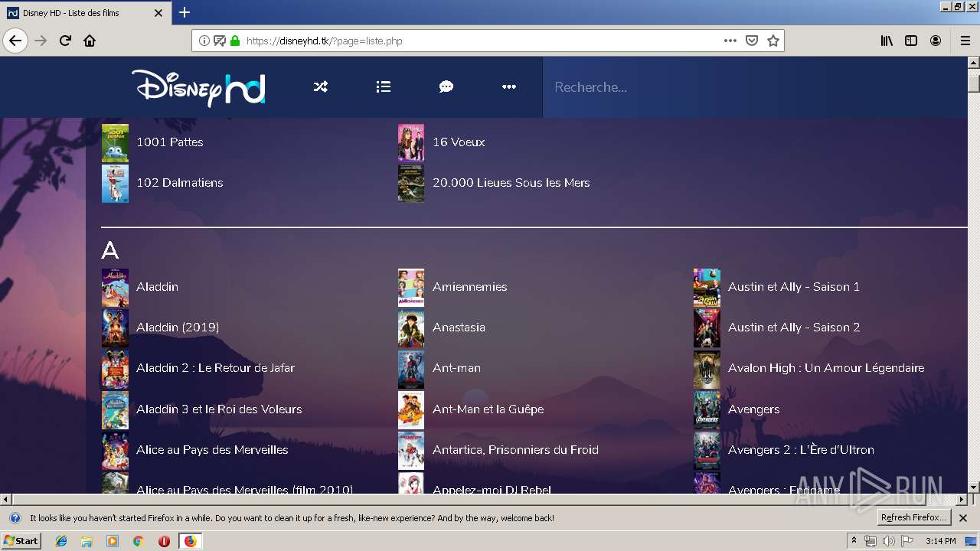Image resolution: width=980 pixels, height=551 pixels.
Task: Open 16 Voeux movie link
Action: pos(459,142)
